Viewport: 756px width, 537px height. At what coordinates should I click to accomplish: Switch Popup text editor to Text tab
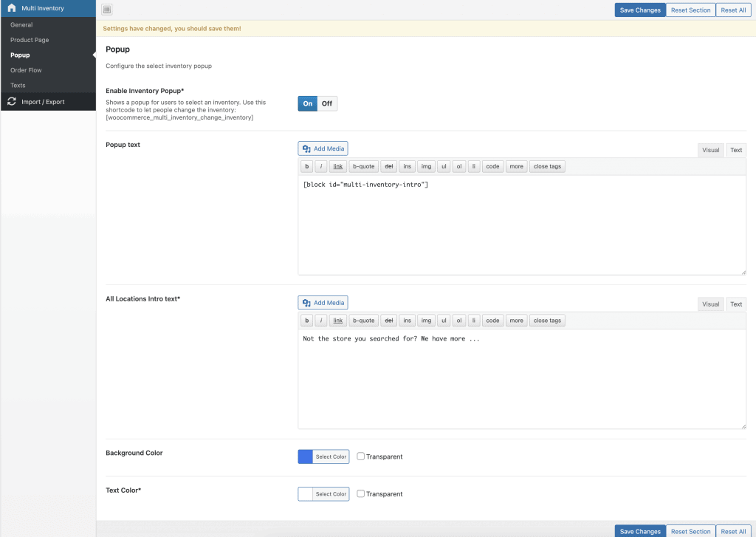coord(736,150)
